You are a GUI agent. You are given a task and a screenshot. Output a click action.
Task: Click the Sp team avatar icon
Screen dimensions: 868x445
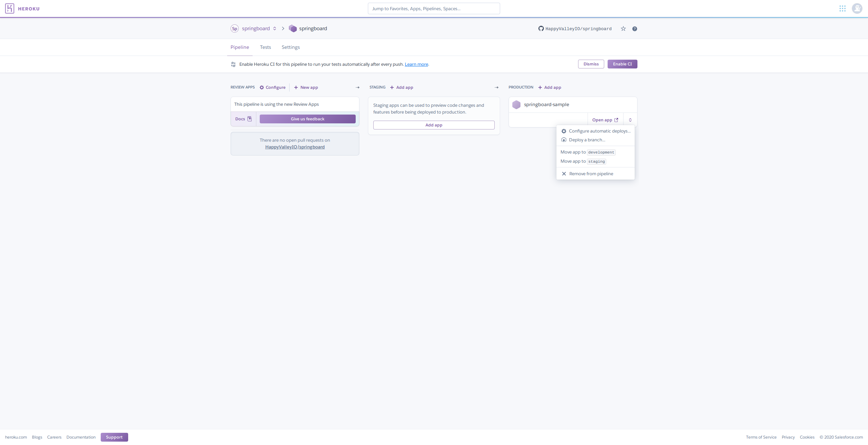[235, 28]
